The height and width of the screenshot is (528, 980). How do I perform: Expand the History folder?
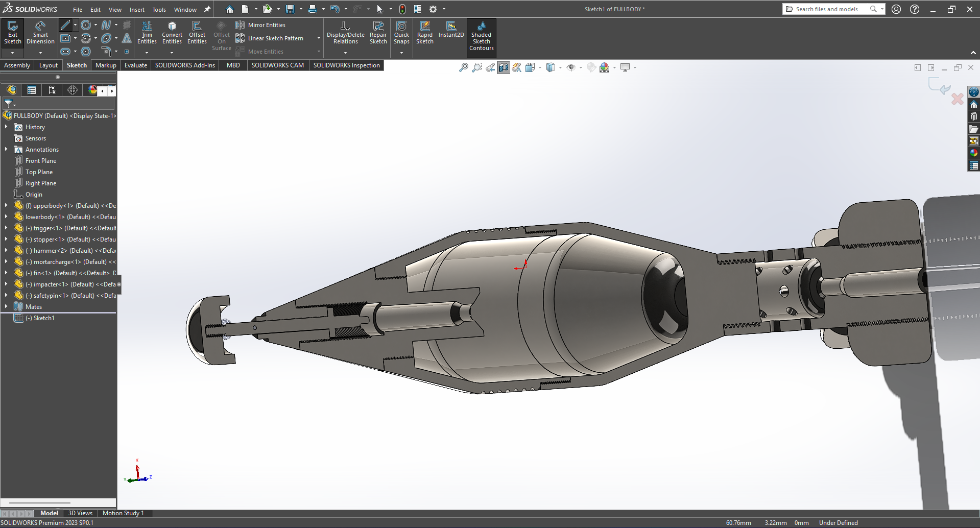pos(6,127)
